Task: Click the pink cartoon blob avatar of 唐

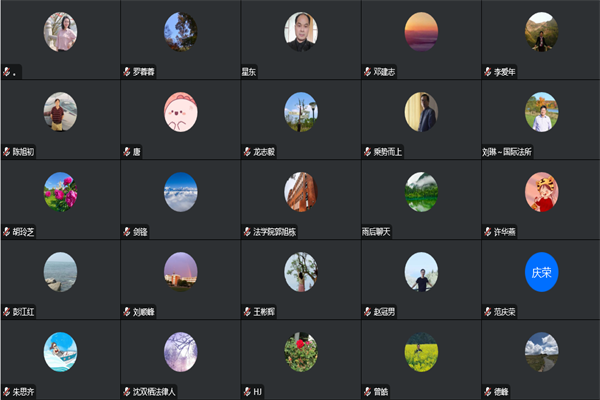Action: (181, 112)
